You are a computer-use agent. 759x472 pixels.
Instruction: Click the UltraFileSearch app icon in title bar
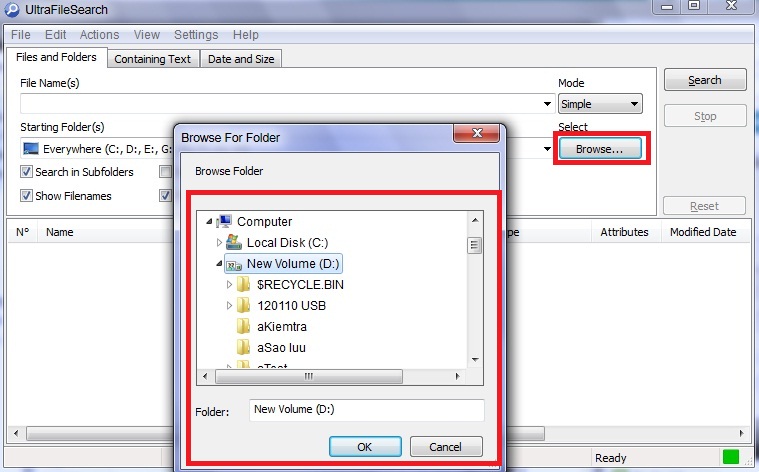pyautogui.click(x=12, y=10)
